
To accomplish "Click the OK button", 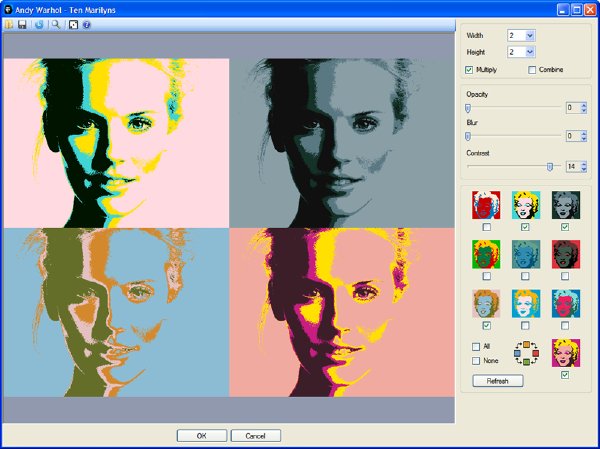I will coord(202,436).
